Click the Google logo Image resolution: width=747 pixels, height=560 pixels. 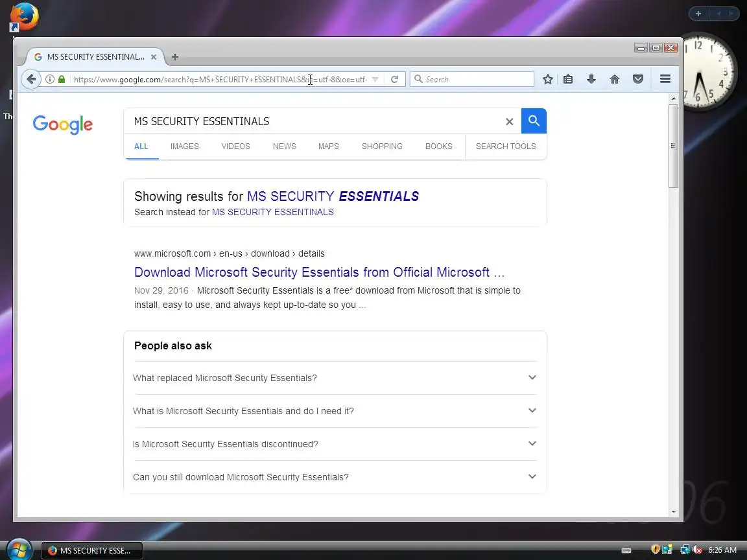[x=62, y=124]
